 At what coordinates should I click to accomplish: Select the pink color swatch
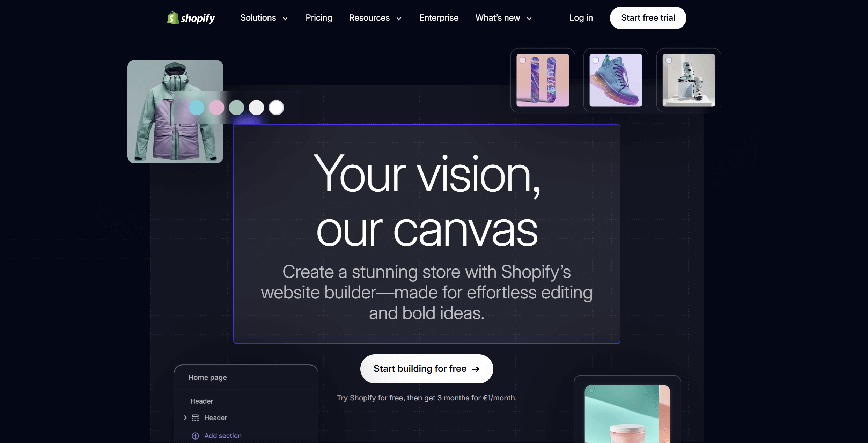[x=216, y=108]
